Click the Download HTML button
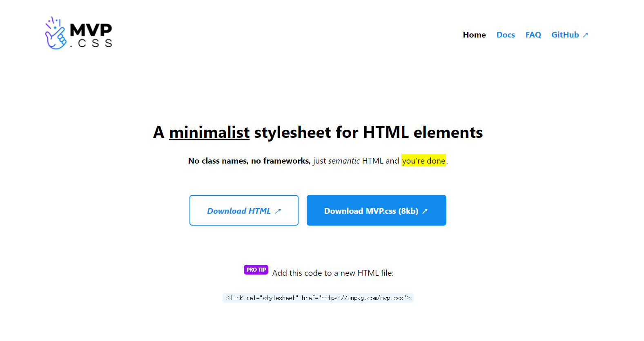This screenshot has height=341, width=644. tap(244, 210)
